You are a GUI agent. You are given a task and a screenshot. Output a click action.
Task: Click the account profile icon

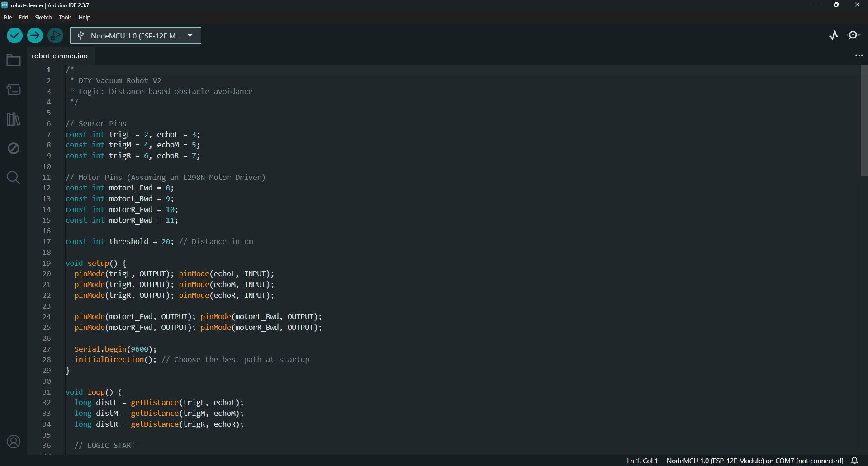click(14, 442)
